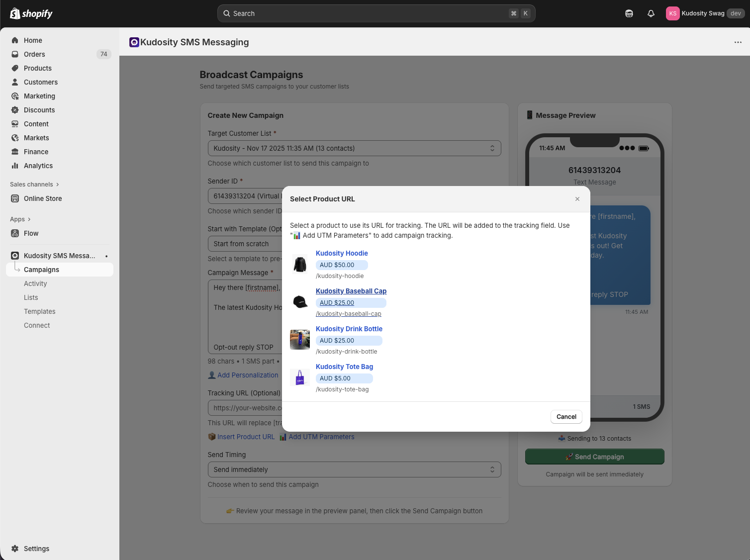Viewport: 750px width, 560px height.
Task: Open the Start with Template dropdown
Action: (245, 244)
